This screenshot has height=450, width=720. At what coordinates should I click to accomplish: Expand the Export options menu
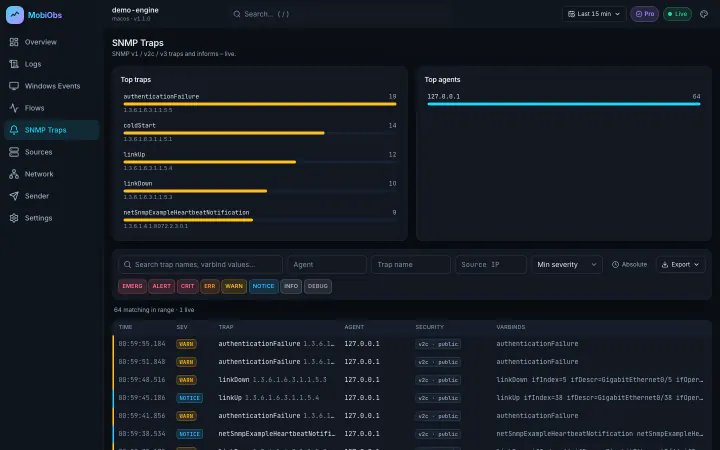coord(681,264)
